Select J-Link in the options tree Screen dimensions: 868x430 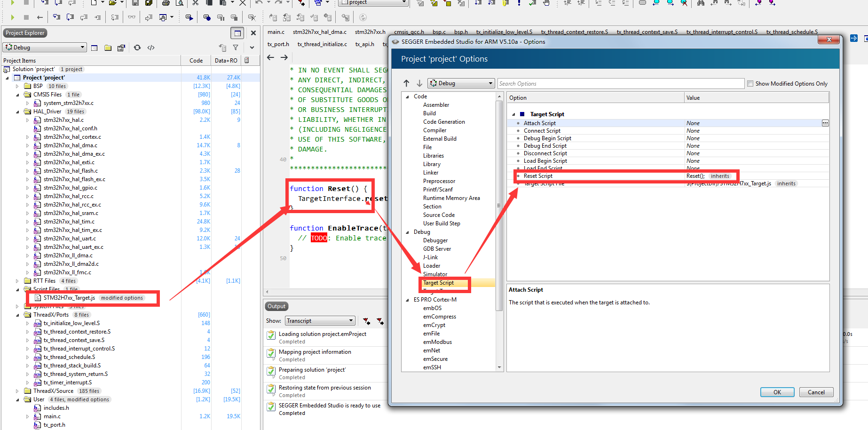click(430, 257)
